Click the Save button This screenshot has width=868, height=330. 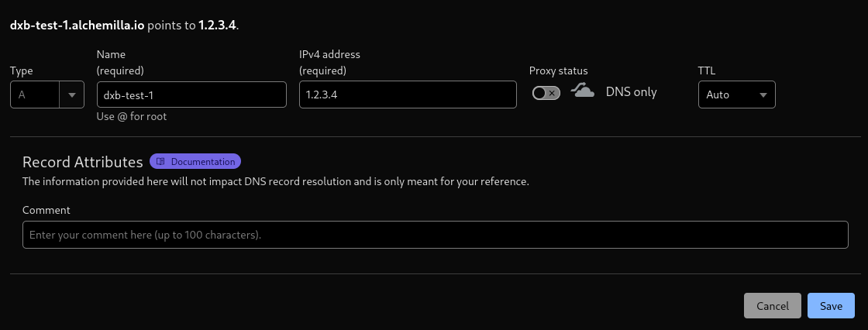click(831, 306)
